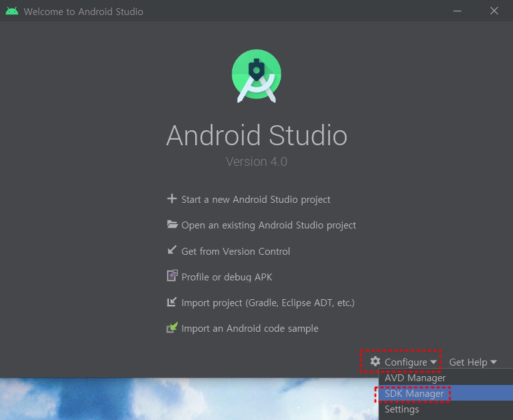Viewport: 513px width, 420px height.
Task: Select SDK Manager in the Configure menu
Action: pos(445,393)
